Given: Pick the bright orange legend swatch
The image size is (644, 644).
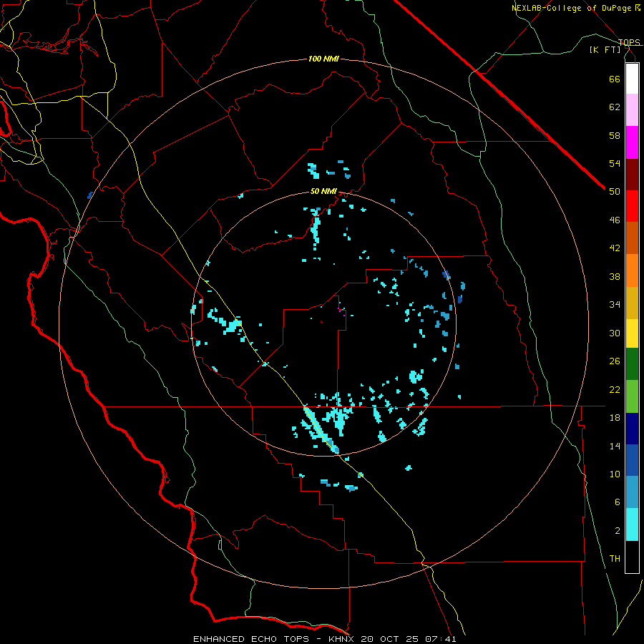Looking at the screenshot, I should coord(632,270).
